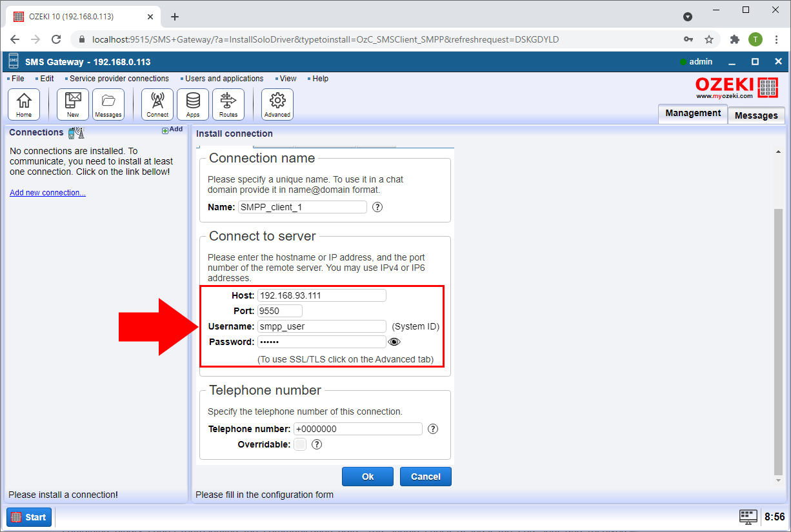Show the password with the eye icon
The width and height of the screenshot is (791, 532).
(x=394, y=342)
